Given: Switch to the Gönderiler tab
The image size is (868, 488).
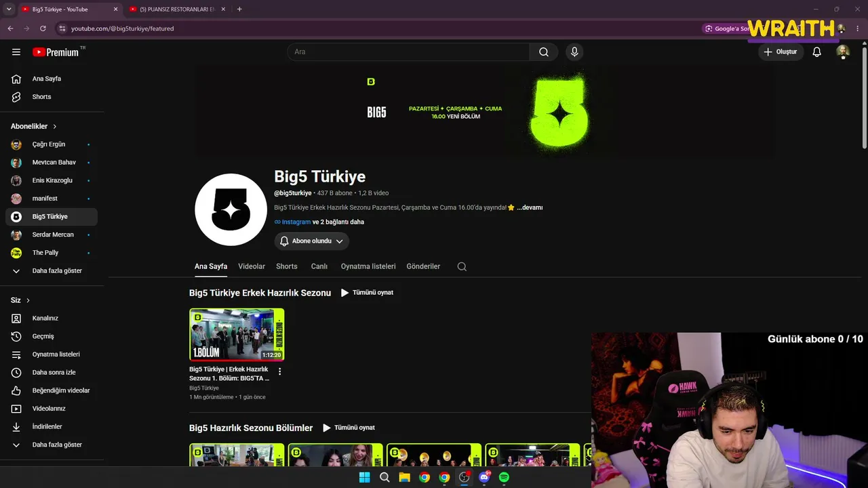Looking at the screenshot, I should (x=423, y=266).
